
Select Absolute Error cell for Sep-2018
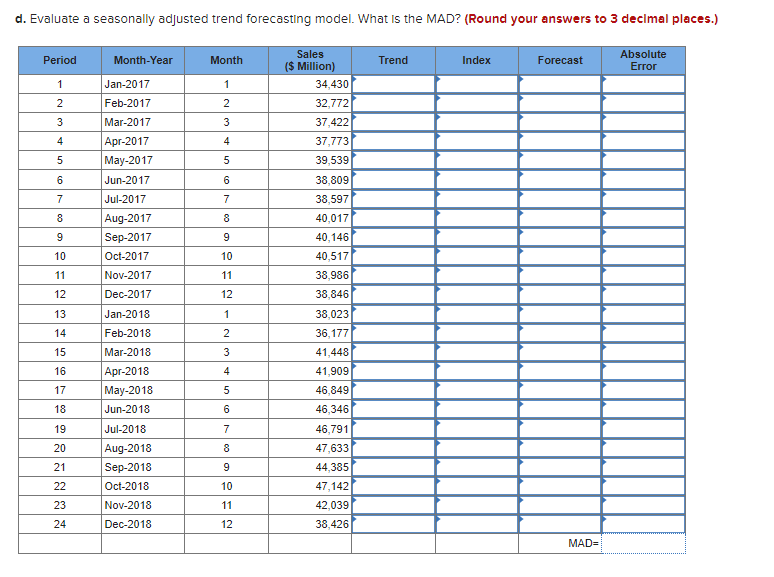644,467
